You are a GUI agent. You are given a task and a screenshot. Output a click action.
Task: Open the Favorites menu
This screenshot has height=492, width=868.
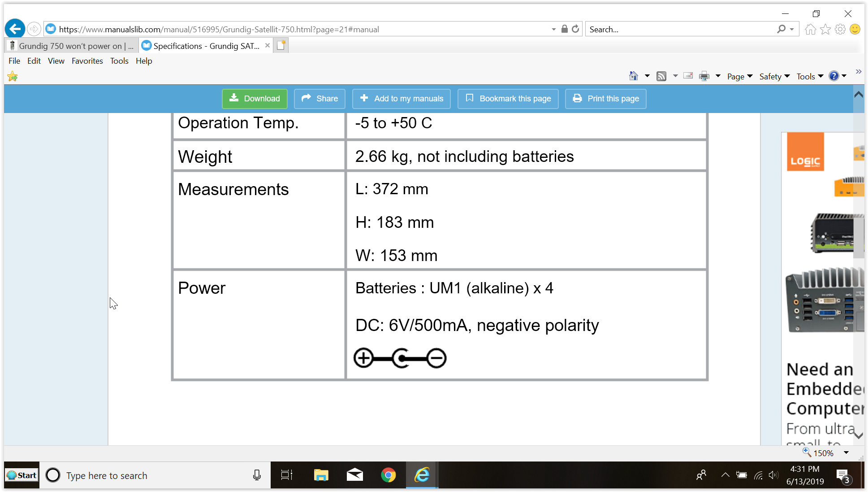[87, 61]
